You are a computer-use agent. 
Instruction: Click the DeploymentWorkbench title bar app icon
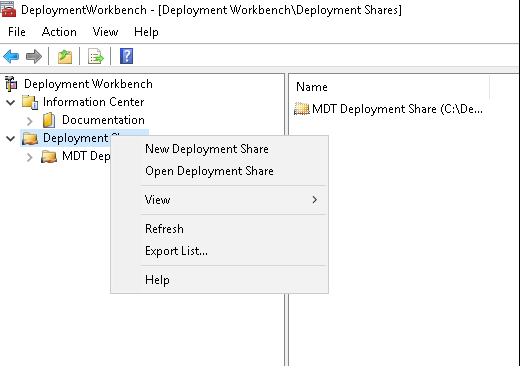click(8, 9)
